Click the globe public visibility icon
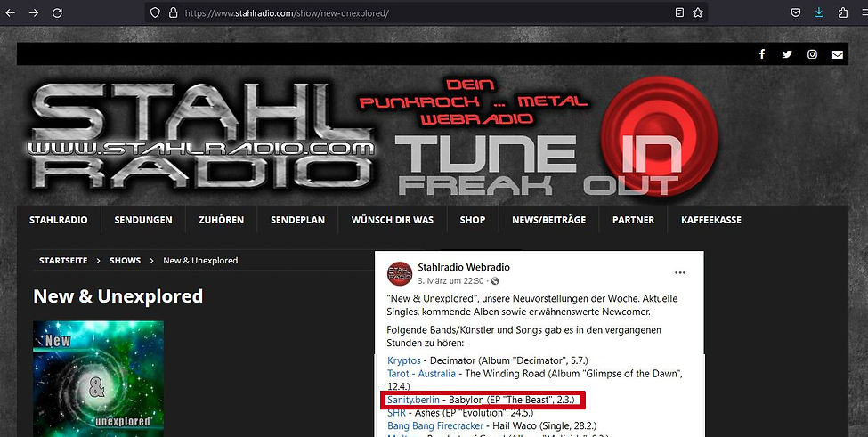Image resolution: width=868 pixels, height=437 pixels. (495, 281)
